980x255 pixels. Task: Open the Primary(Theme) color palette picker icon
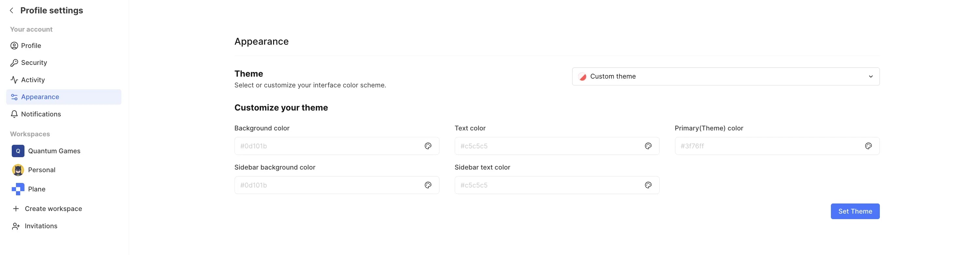(x=868, y=146)
